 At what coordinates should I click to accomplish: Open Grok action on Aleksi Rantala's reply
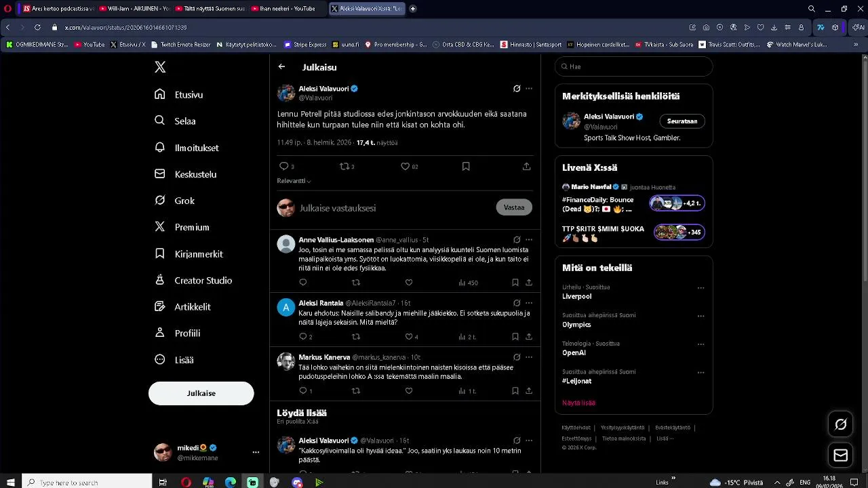(x=517, y=303)
